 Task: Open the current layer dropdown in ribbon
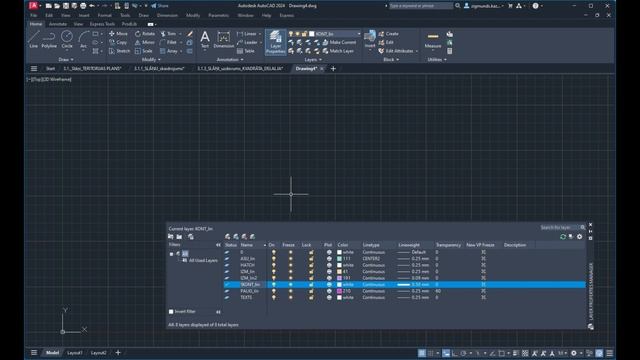359,33
